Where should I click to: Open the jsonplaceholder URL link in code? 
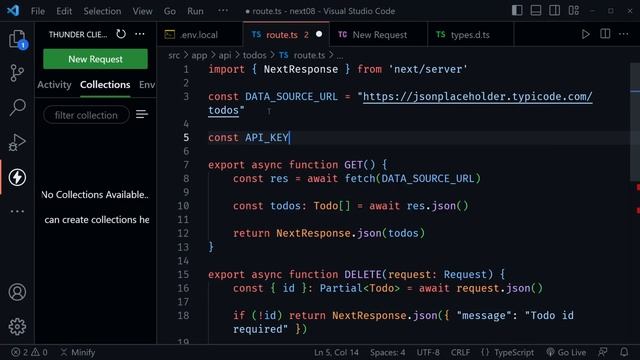tap(477, 97)
